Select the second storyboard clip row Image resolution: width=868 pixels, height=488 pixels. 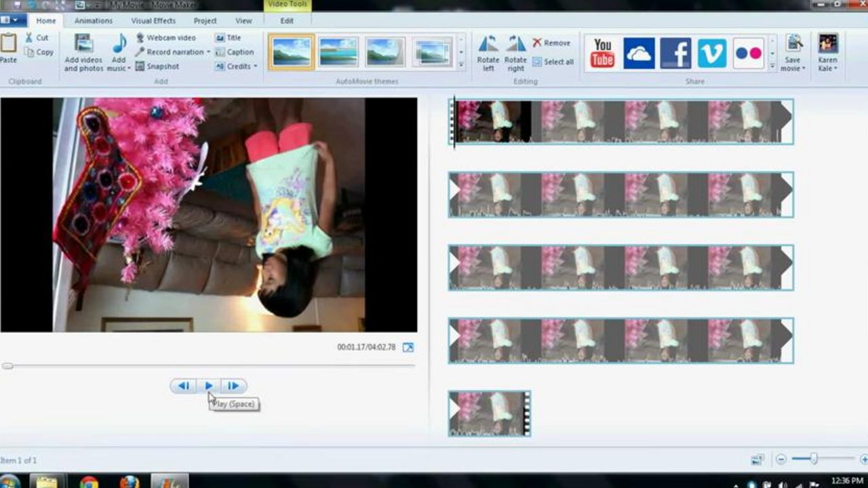coord(620,195)
